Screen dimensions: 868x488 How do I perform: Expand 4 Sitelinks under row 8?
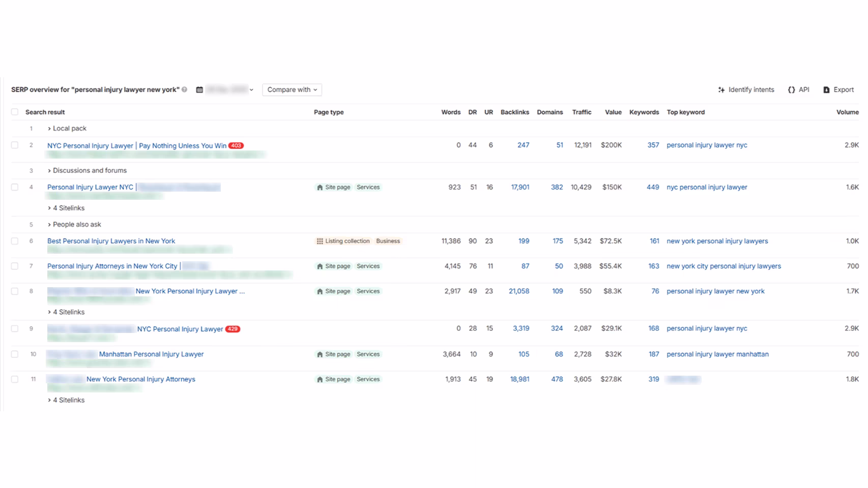[66, 312]
